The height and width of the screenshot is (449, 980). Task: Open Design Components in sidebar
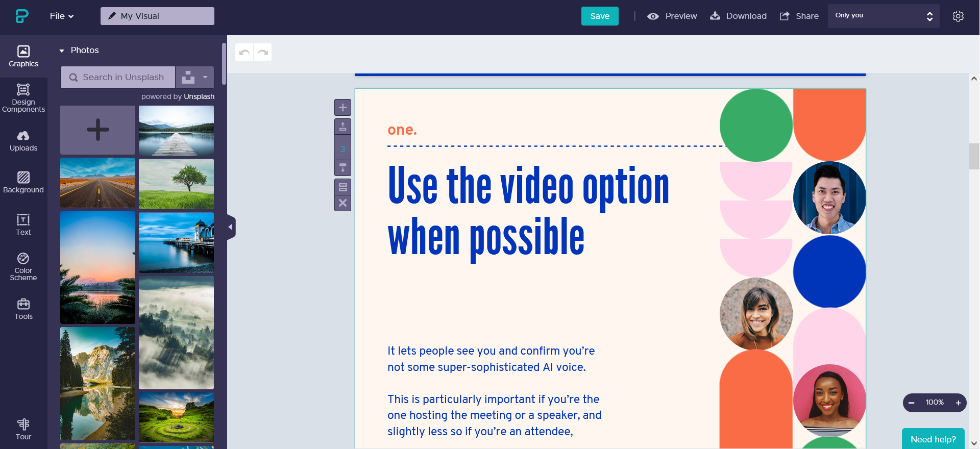point(23,97)
